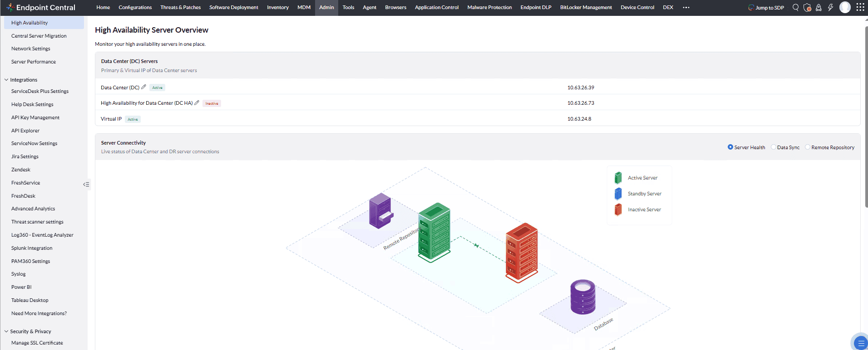This screenshot has height=350, width=868.
Task: Open Application Control tab
Action: pos(437,7)
